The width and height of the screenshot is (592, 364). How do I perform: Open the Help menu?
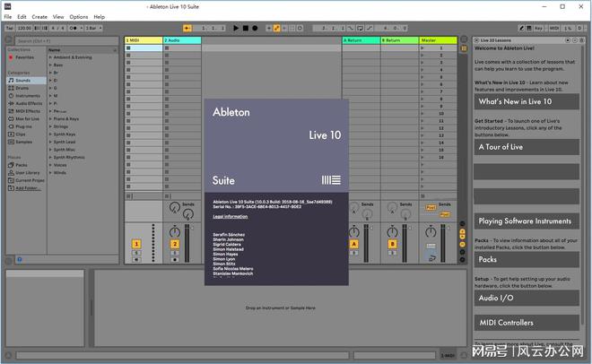pyautogui.click(x=99, y=17)
